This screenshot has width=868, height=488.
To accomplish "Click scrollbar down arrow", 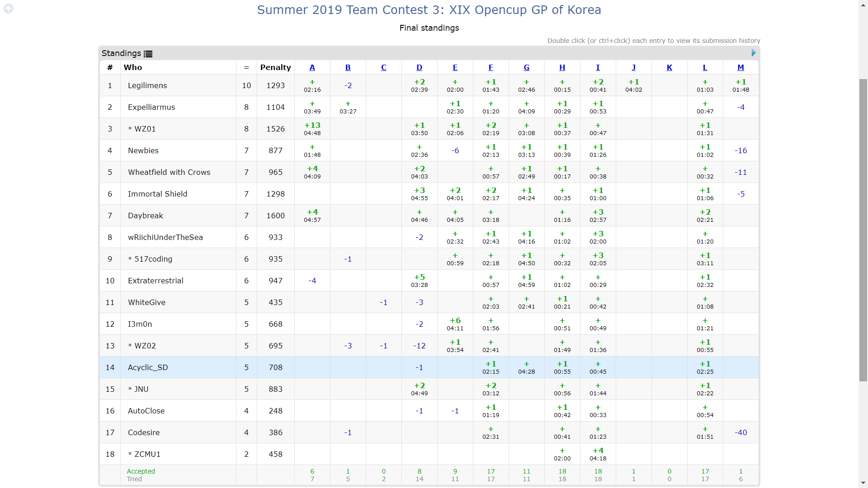I will pyautogui.click(x=863, y=483).
